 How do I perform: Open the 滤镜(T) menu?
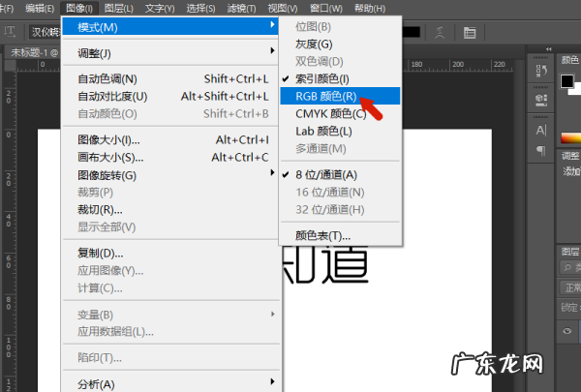pos(241,8)
